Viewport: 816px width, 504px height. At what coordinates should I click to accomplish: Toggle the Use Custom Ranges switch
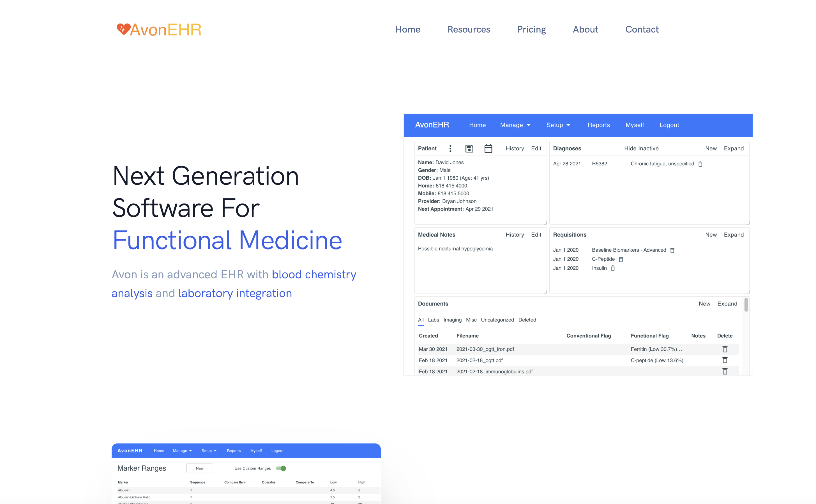coord(281,468)
